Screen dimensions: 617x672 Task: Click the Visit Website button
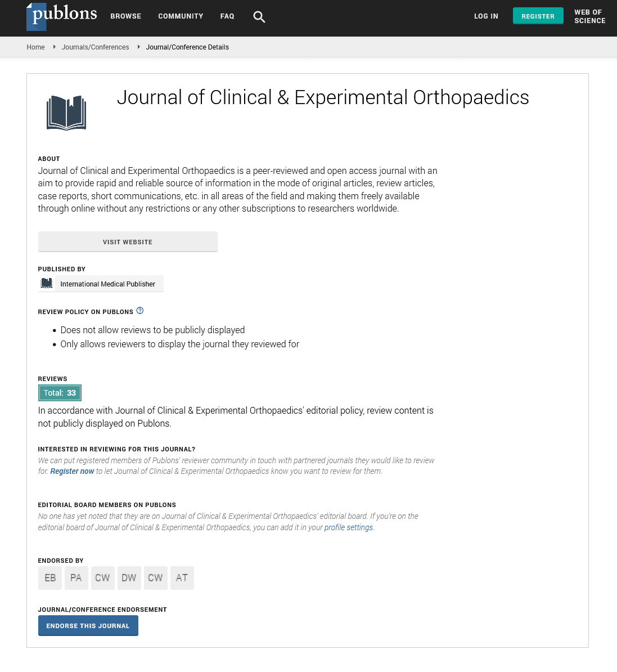click(x=128, y=242)
